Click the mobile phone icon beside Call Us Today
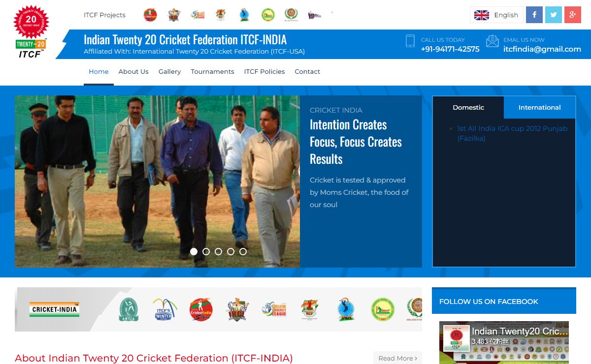Image resolution: width=591 pixels, height=364 pixels. click(410, 41)
